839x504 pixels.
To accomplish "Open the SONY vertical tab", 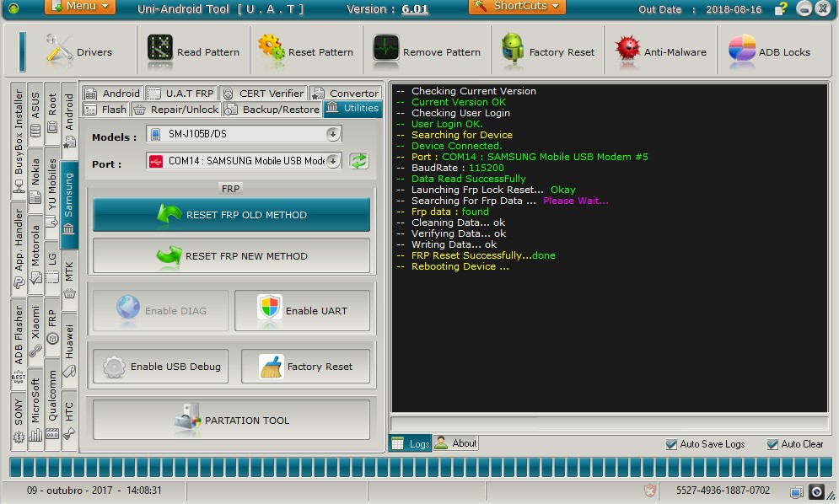I will pyautogui.click(x=19, y=421).
